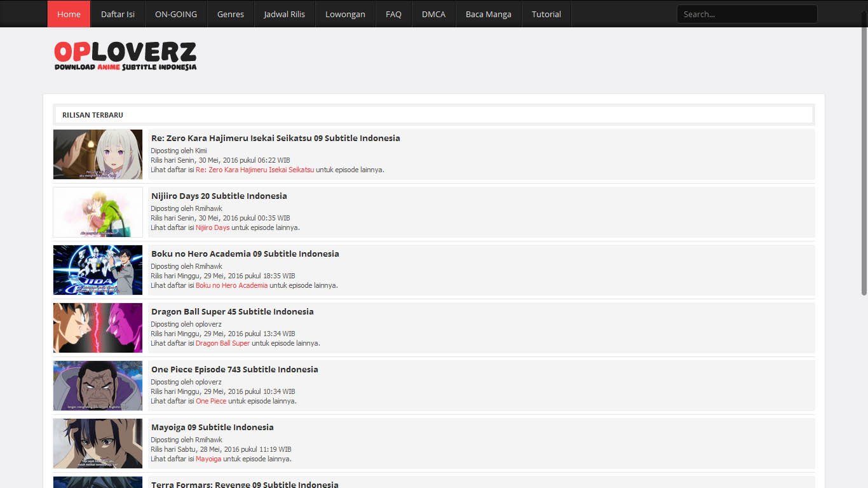Open red Nijiiro Days list link
This screenshot has width=868, height=488.
click(x=213, y=227)
